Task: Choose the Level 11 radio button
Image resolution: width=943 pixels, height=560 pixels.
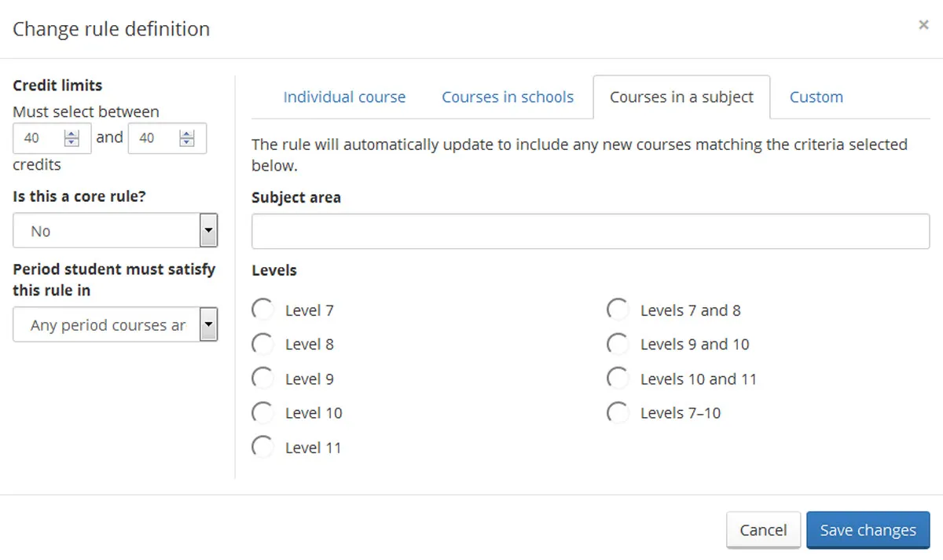Action: (262, 447)
